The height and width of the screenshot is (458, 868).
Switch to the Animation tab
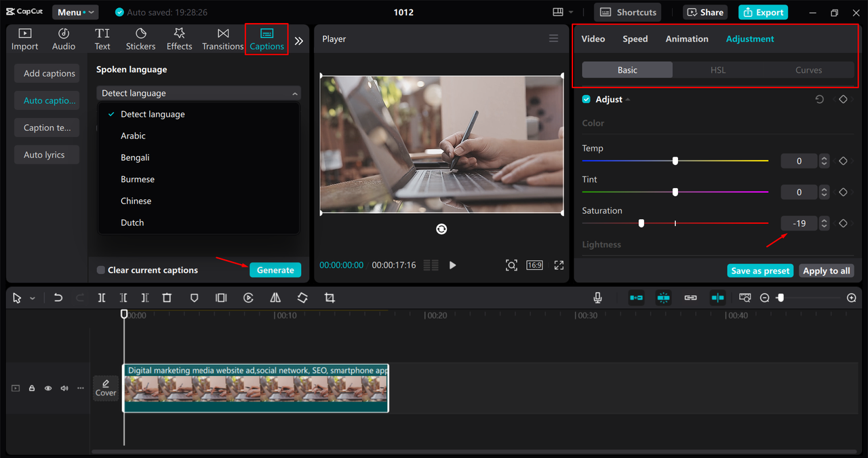point(687,39)
